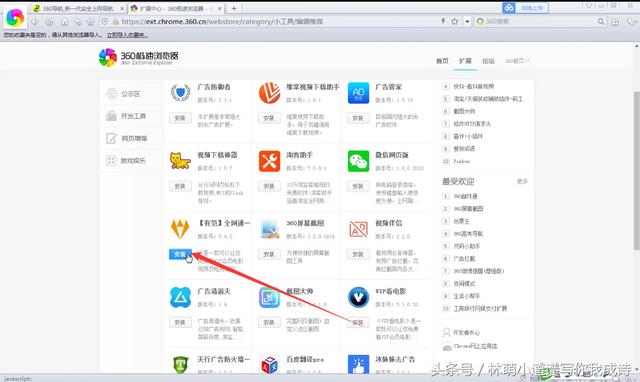Open the 论坛 site navigation link

[488, 61]
